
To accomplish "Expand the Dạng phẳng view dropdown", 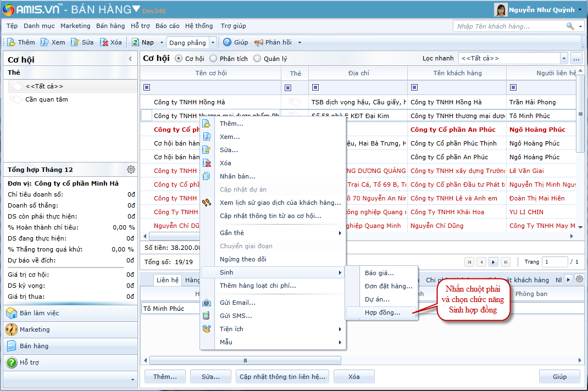I will pos(213,42).
